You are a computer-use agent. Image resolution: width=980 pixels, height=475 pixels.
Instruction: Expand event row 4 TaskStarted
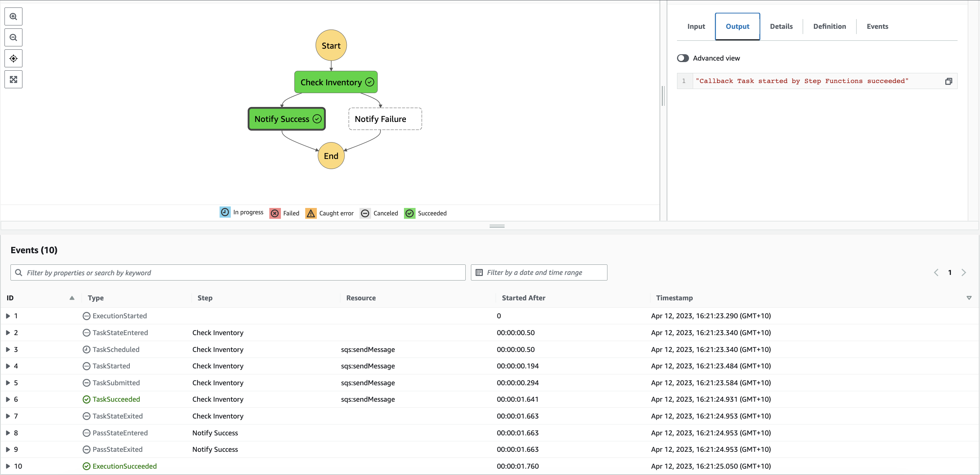(x=7, y=366)
